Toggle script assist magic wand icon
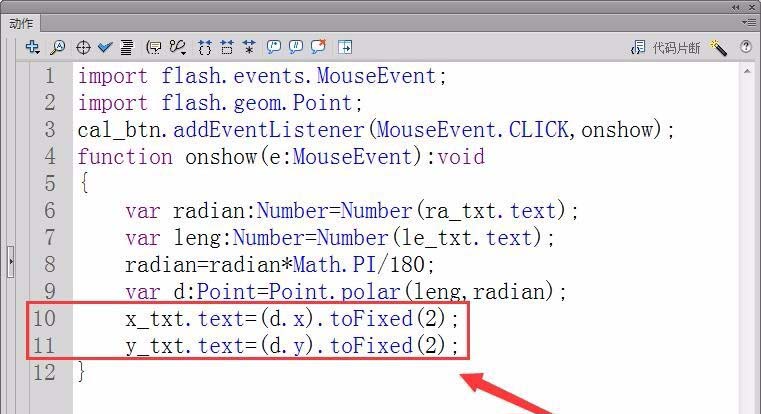Image resolution: width=761 pixels, height=414 pixels. pyautogui.click(x=718, y=48)
